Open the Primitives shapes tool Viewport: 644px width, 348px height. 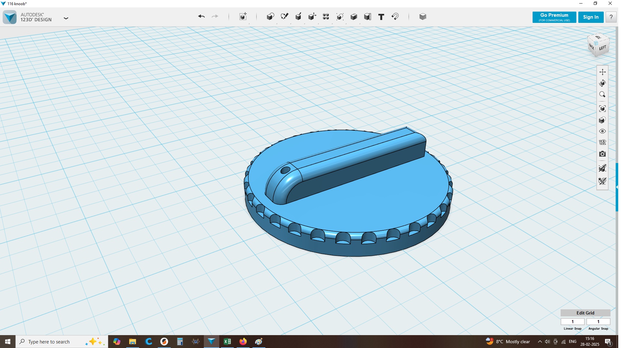(270, 16)
